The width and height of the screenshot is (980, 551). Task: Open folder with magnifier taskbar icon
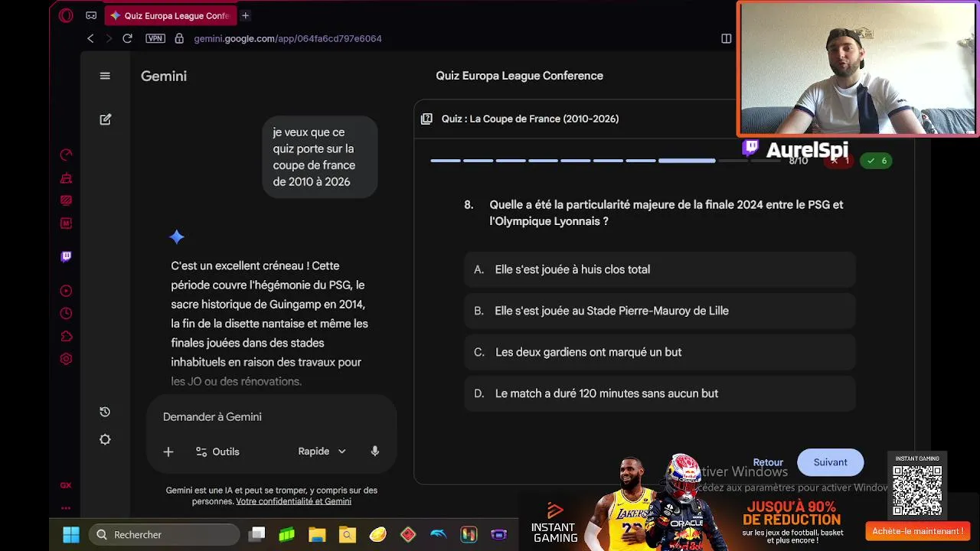click(348, 534)
